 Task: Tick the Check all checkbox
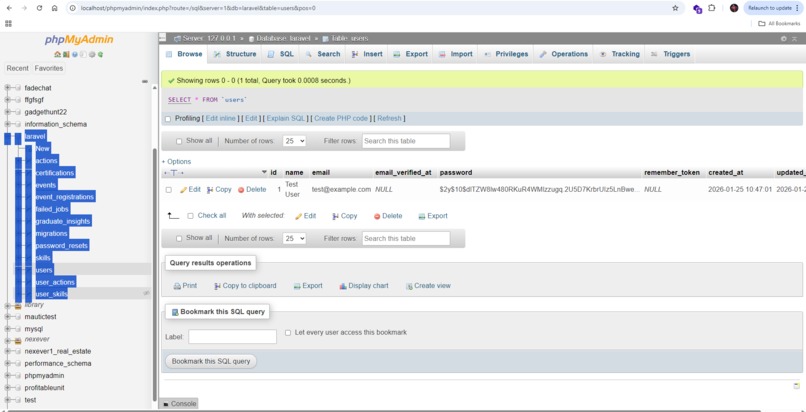(190, 216)
